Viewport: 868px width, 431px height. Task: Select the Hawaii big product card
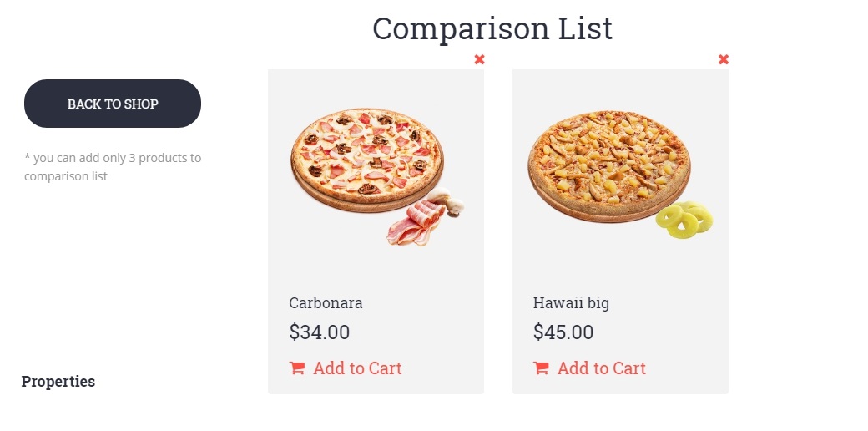tap(620, 267)
